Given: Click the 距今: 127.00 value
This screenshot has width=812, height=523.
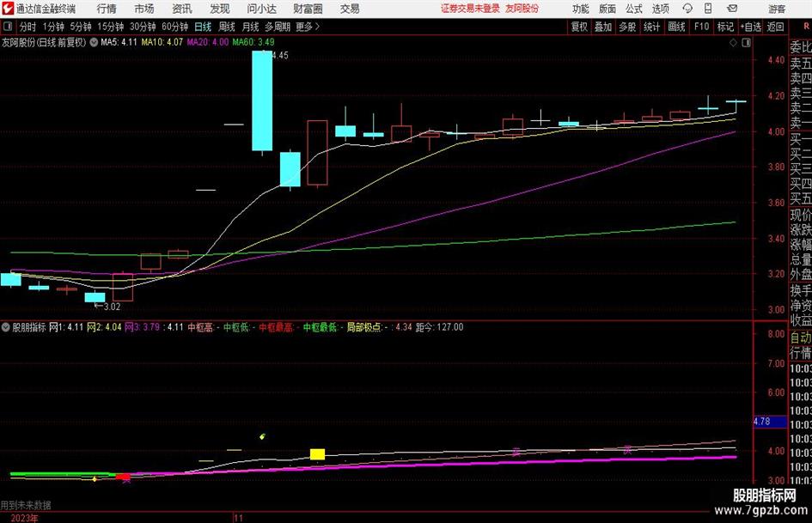Looking at the screenshot, I should pyautogui.click(x=440, y=327).
